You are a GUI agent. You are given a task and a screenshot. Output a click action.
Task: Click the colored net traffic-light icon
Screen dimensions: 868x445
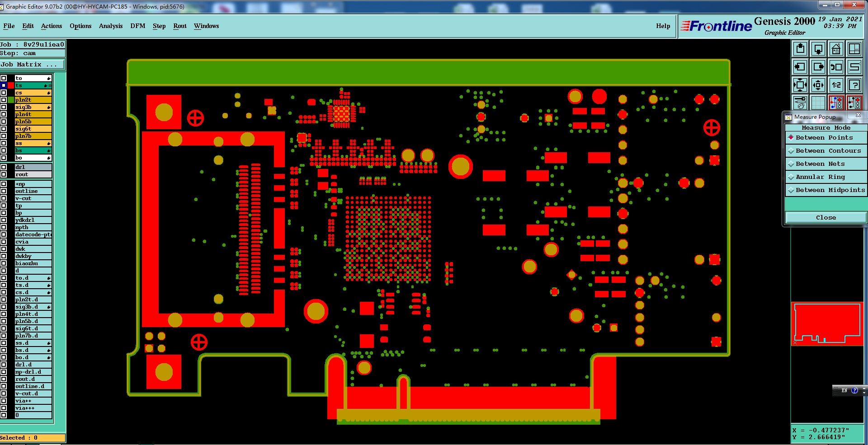pyautogui.click(x=836, y=103)
